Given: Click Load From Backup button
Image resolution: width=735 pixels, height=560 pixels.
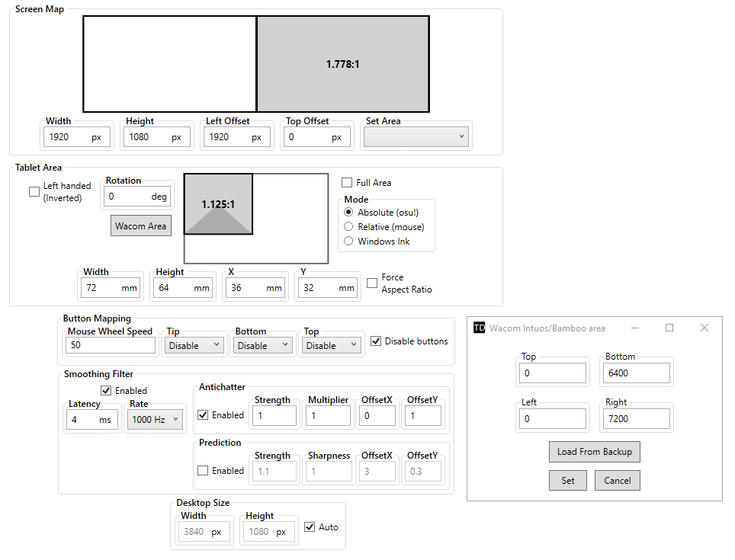Looking at the screenshot, I should 594,451.
